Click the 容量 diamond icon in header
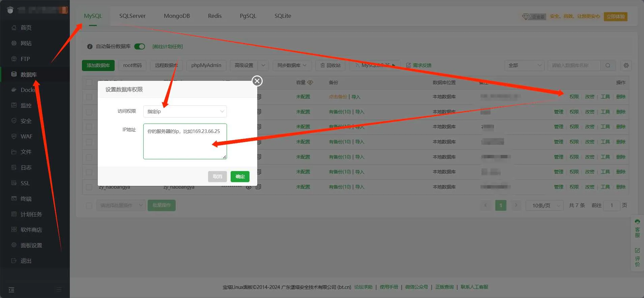The image size is (644, 298). pos(311,82)
